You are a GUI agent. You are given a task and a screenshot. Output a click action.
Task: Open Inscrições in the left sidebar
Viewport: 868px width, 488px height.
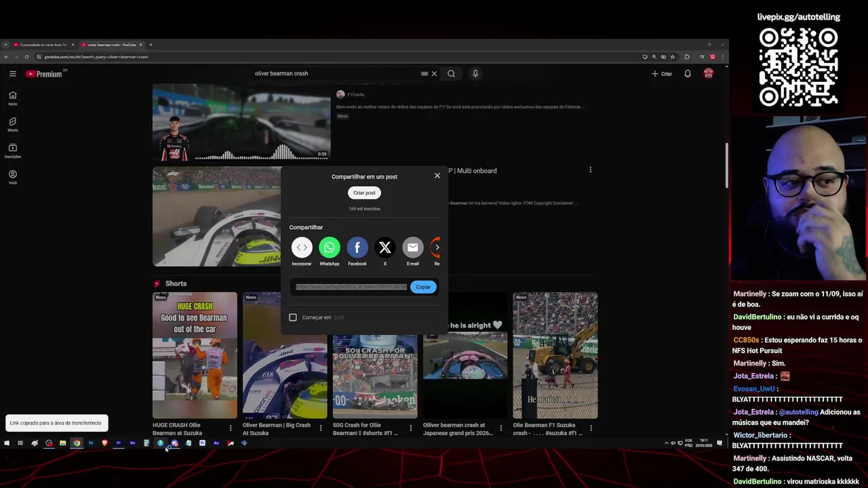coord(12,151)
